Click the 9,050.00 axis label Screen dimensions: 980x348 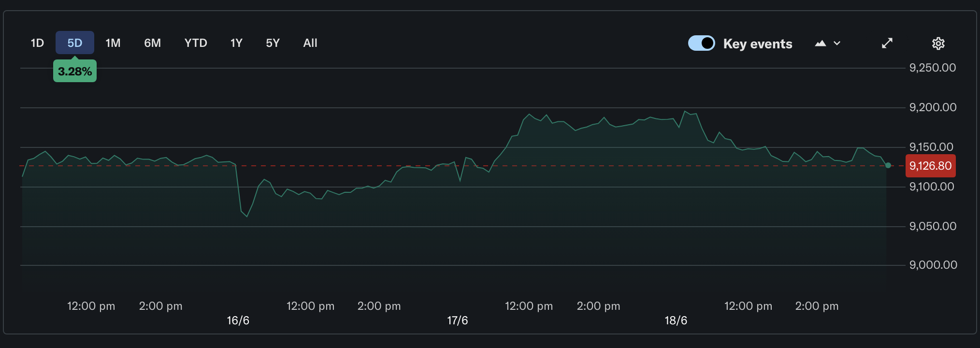click(x=933, y=226)
